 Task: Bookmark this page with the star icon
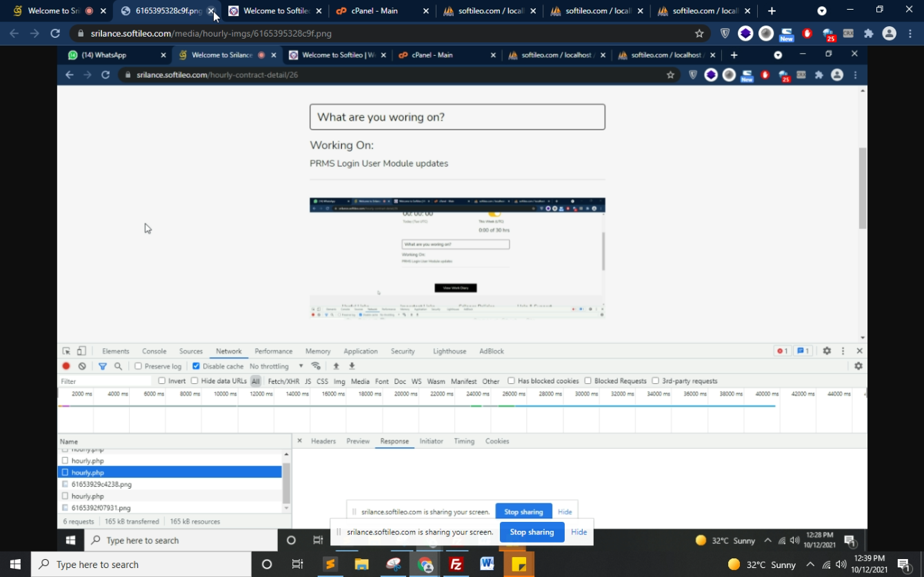[x=699, y=33]
